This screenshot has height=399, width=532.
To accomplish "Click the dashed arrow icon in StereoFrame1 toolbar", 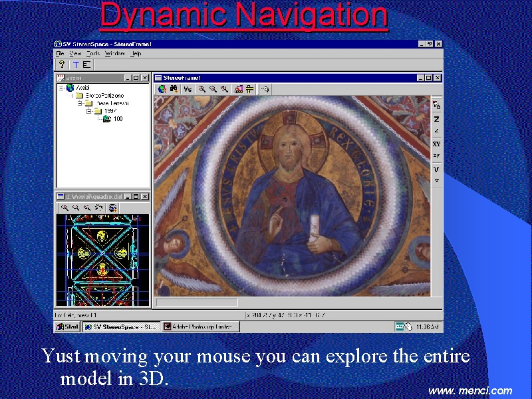I will pos(265,89).
